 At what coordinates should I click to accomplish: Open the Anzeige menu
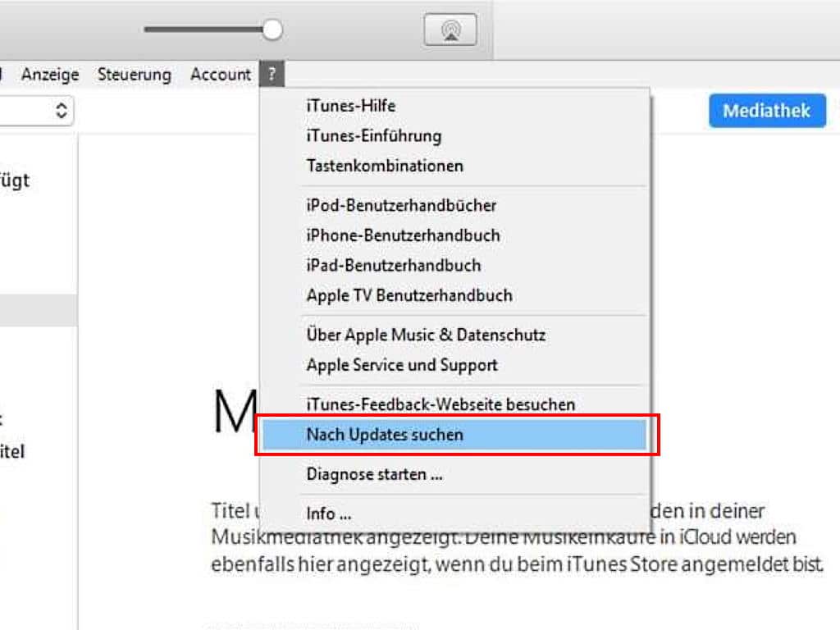[x=50, y=74]
